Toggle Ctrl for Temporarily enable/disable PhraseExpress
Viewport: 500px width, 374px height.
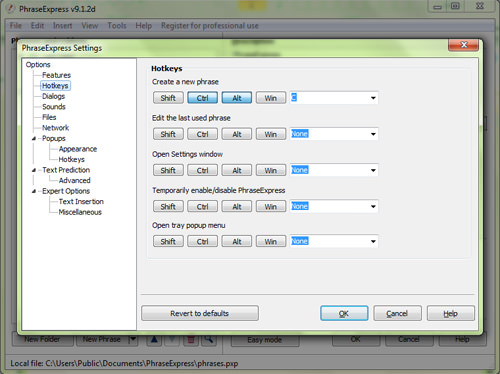pyautogui.click(x=202, y=206)
